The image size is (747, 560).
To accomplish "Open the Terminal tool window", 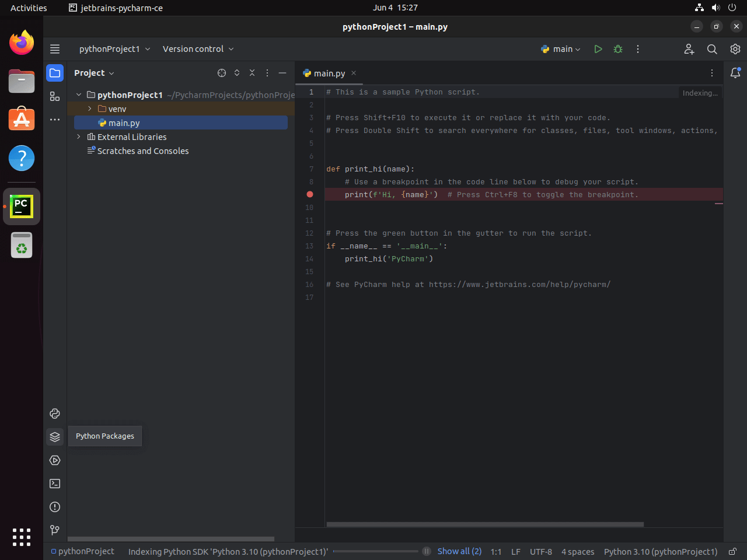I will 54,484.
